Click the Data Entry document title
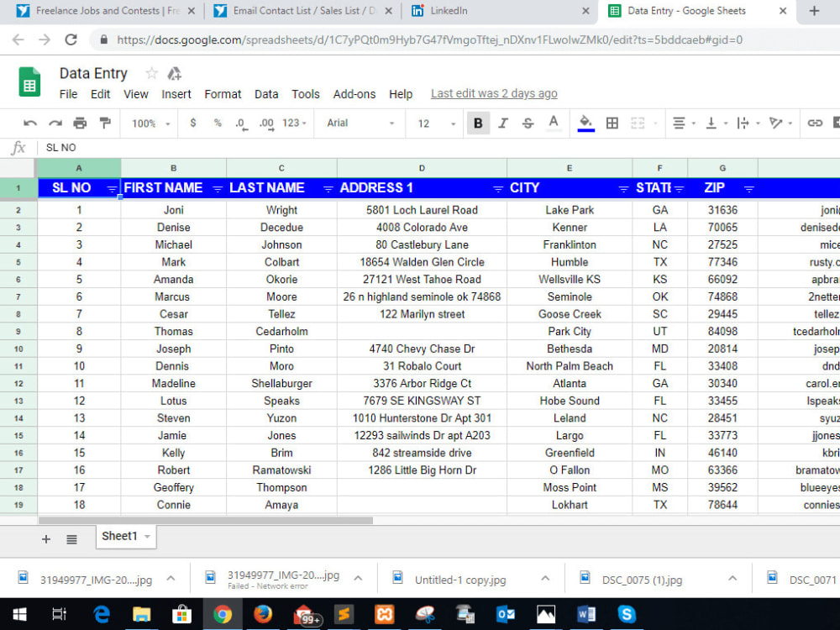 click(x=93, y=73)
